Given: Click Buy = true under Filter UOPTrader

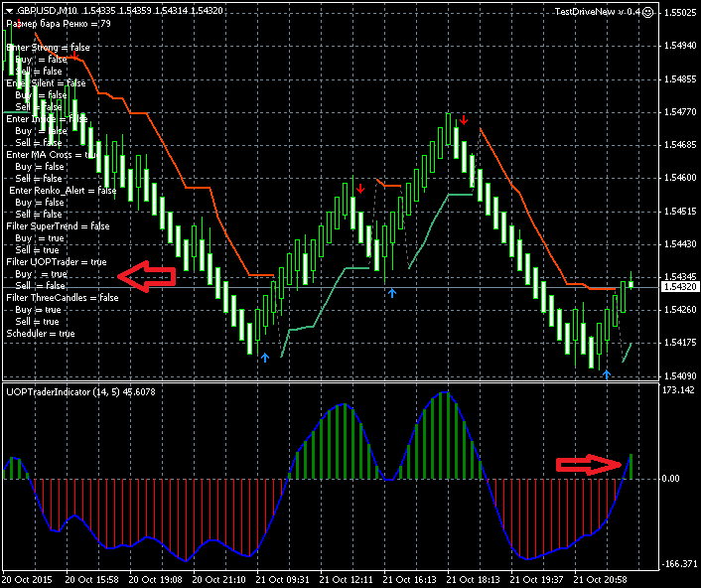Looking at the screenshot, I should 41,274.
